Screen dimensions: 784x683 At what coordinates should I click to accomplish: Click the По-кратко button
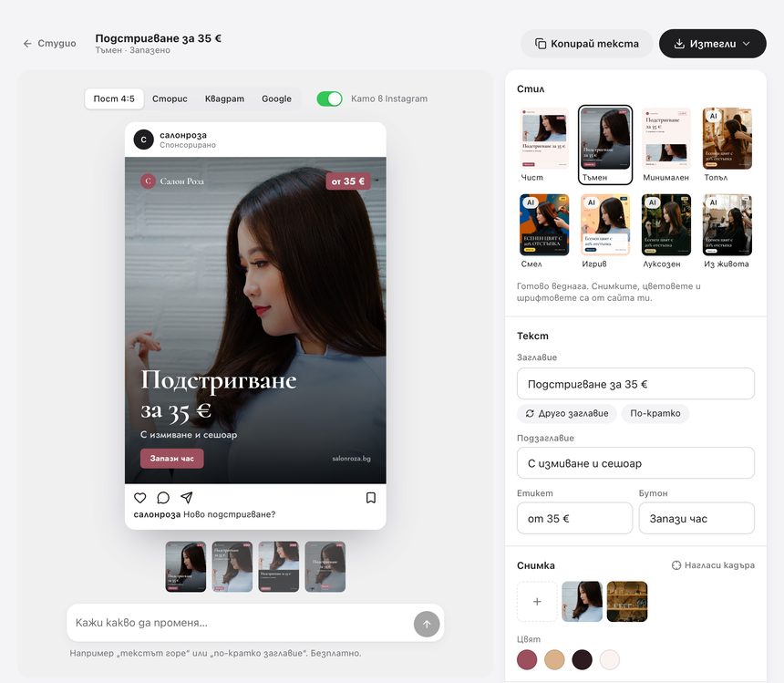point(655,413)
